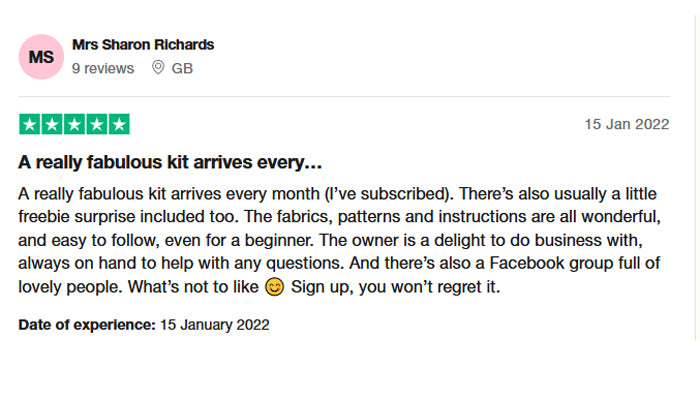Open the review title "A really fabulous kit arrives every…"
This screenshot has width=700, height=400.
click(x=169, y=162)
